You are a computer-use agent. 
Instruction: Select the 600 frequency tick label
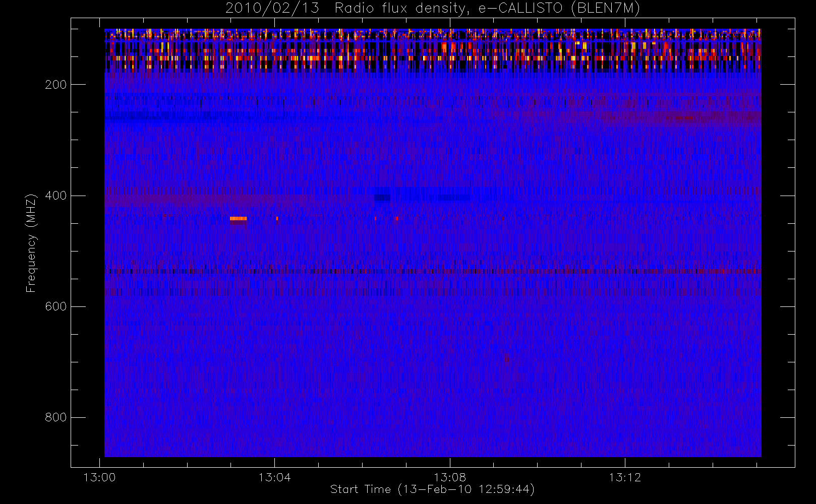(x=56, y=306)
